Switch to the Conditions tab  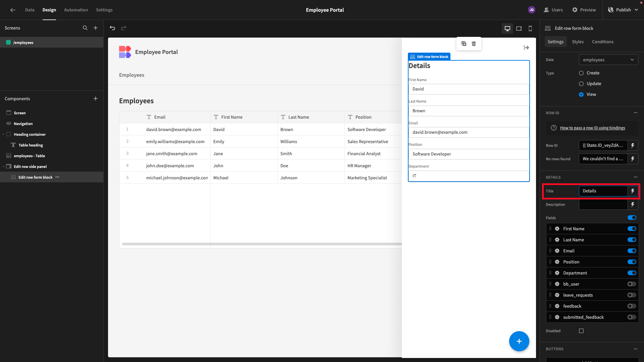pyautogui.click(x=603, y=42)
